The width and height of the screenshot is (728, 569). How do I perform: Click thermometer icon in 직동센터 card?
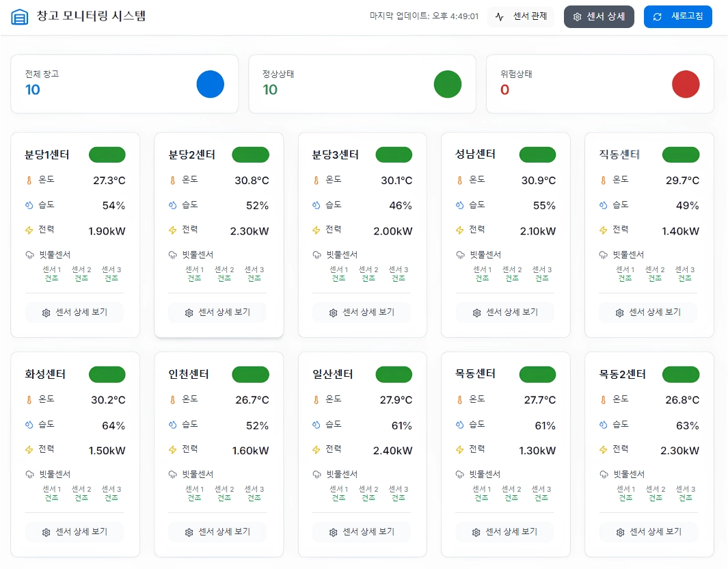pyautogui.click(x=604, y=181)
